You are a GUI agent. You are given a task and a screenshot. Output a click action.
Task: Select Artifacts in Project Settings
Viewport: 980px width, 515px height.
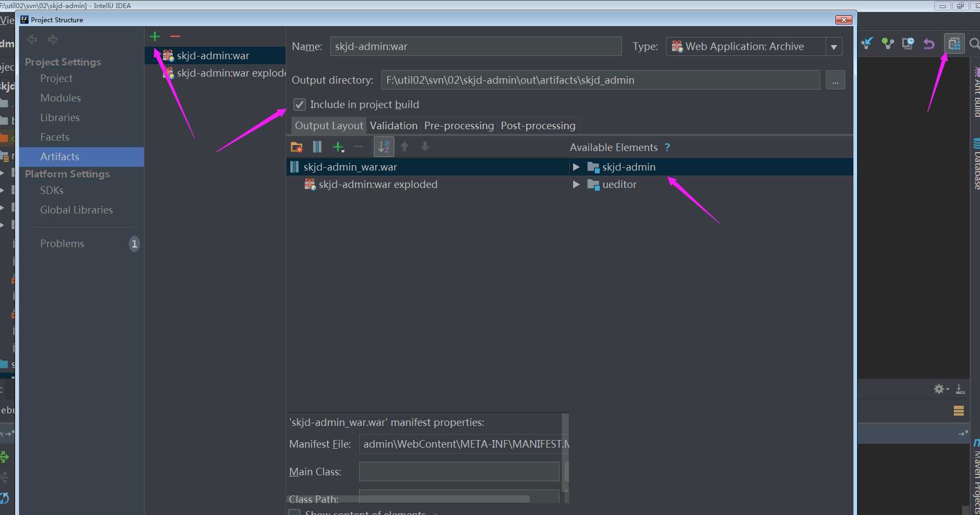pyautogui.click(x=81, y=156)
